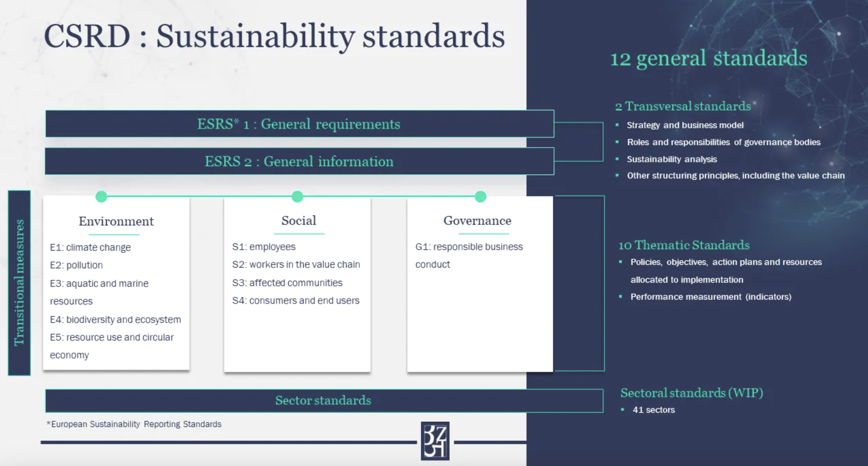
Task: Click the Sector standards bar
Action: point(323,401)
